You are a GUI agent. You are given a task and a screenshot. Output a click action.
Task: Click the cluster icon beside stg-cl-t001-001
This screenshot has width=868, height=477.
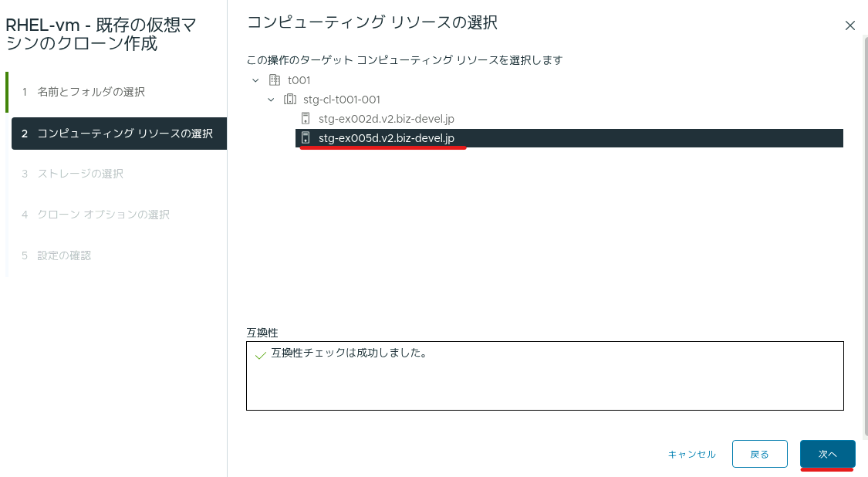(290, 100)
